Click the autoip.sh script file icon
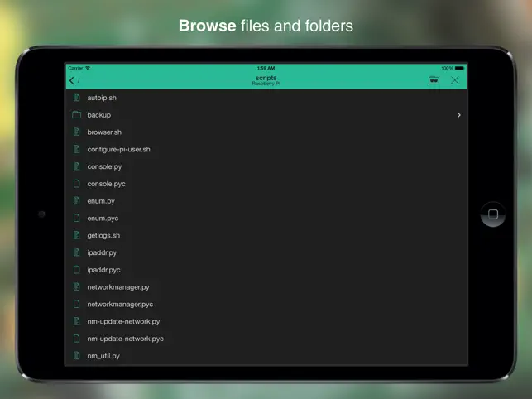 click(77, 98)
